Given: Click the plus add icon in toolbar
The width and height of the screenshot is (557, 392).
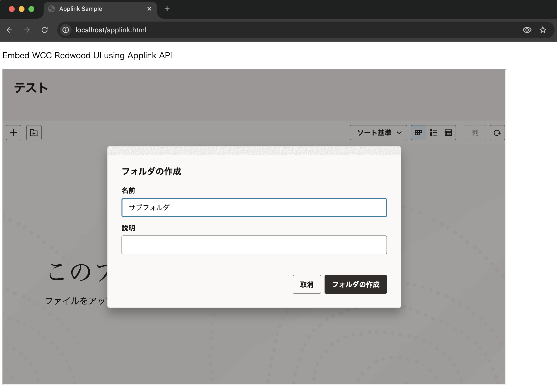Looking at the screenshot, I should [x=13, y=133].
